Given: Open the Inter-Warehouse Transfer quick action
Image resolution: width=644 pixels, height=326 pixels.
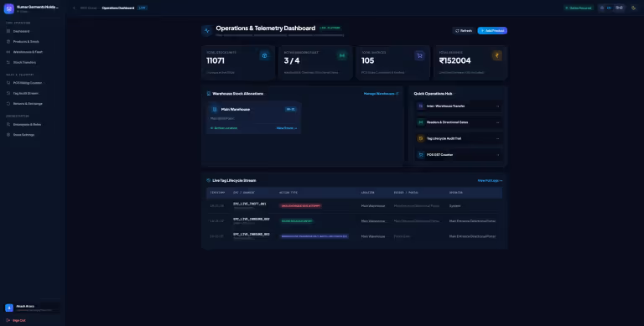Looking at the screenshot, I should [x=459, y=106].
